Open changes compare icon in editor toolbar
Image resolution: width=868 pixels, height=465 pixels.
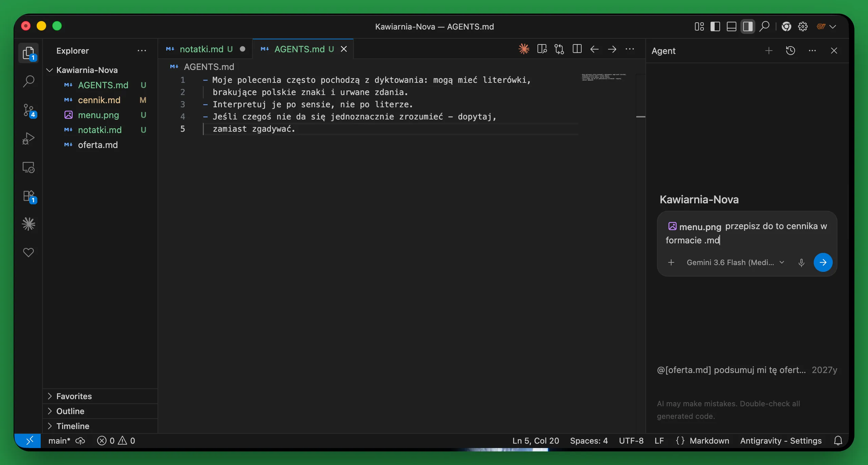[559, 49]
